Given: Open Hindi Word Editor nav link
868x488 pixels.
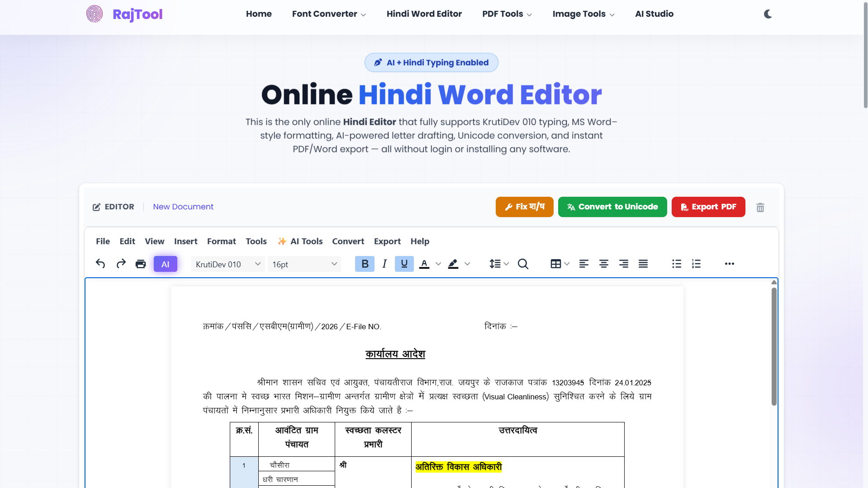Looking at the screenshot, I should pos(424,14).
